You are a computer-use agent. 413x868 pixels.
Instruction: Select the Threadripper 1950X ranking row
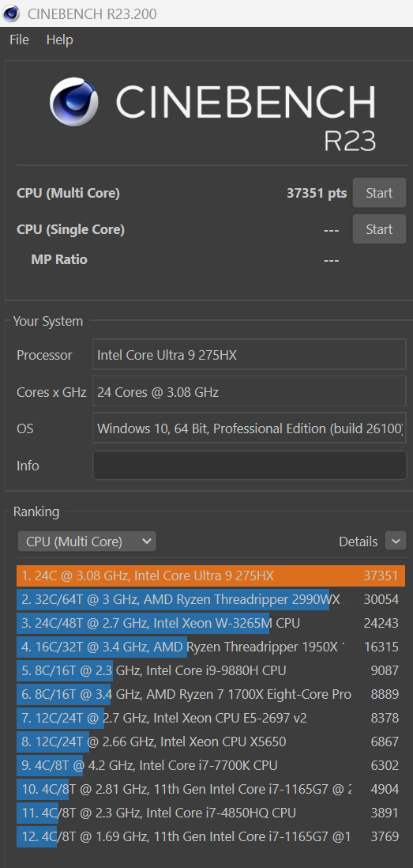[x=211, y=647]
